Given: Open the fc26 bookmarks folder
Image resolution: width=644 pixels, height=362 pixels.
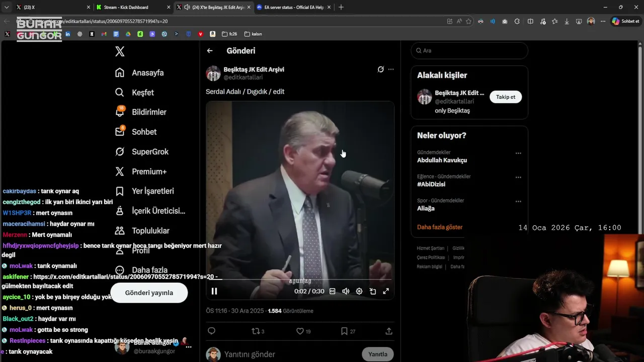Looking at the screenshot, I should [x=229, y=34].
